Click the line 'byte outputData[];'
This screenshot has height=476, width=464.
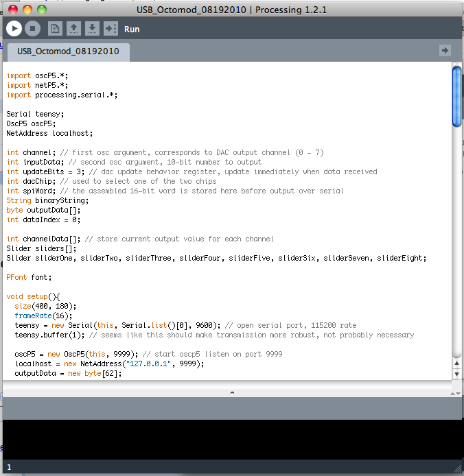point(43,210)
